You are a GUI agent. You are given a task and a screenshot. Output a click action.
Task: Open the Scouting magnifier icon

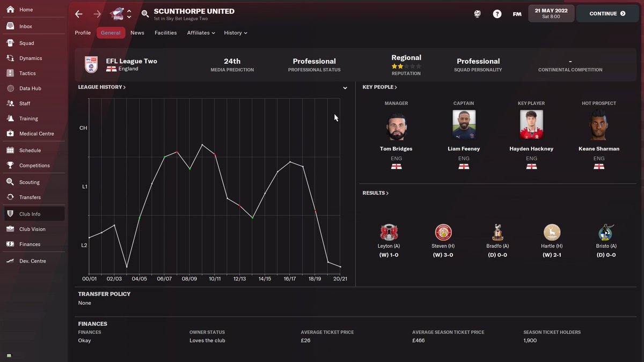tap(10, 182)
